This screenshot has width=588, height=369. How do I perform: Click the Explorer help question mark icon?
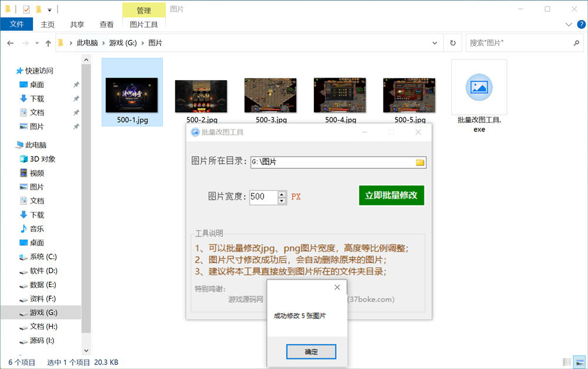tap(579, 24)
